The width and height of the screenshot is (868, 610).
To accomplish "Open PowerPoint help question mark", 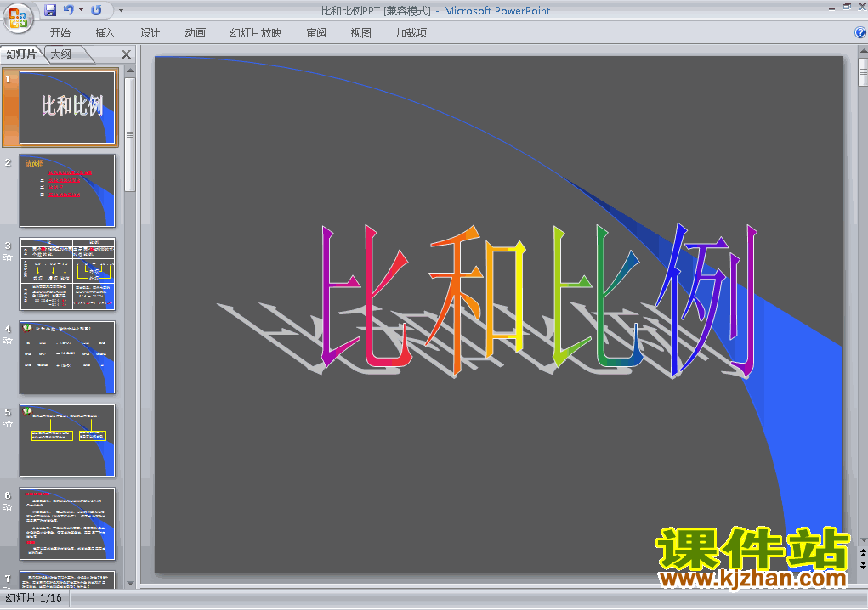I will pyautogui.click(x=860, y=32).
